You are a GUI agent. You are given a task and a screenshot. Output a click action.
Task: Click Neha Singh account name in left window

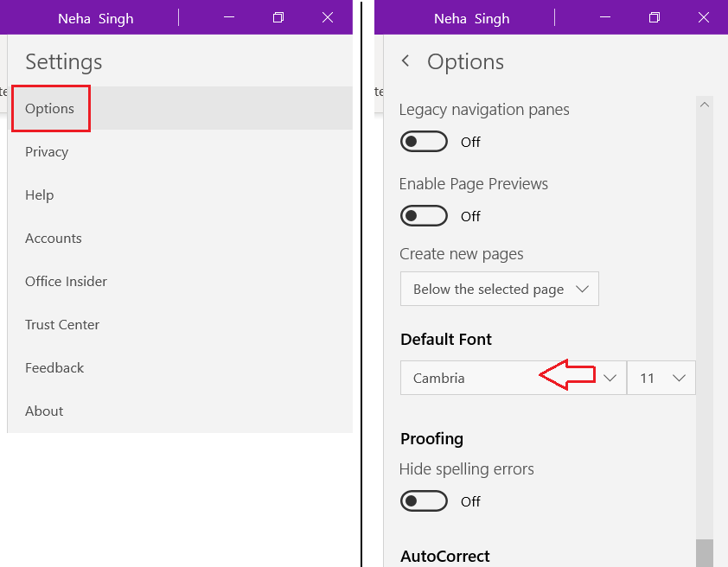click(x=96, y=18)
